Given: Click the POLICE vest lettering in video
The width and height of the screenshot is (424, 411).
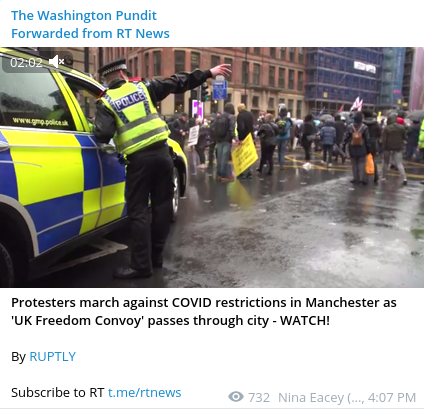Looking at the screenshot, I should [130, 100].
